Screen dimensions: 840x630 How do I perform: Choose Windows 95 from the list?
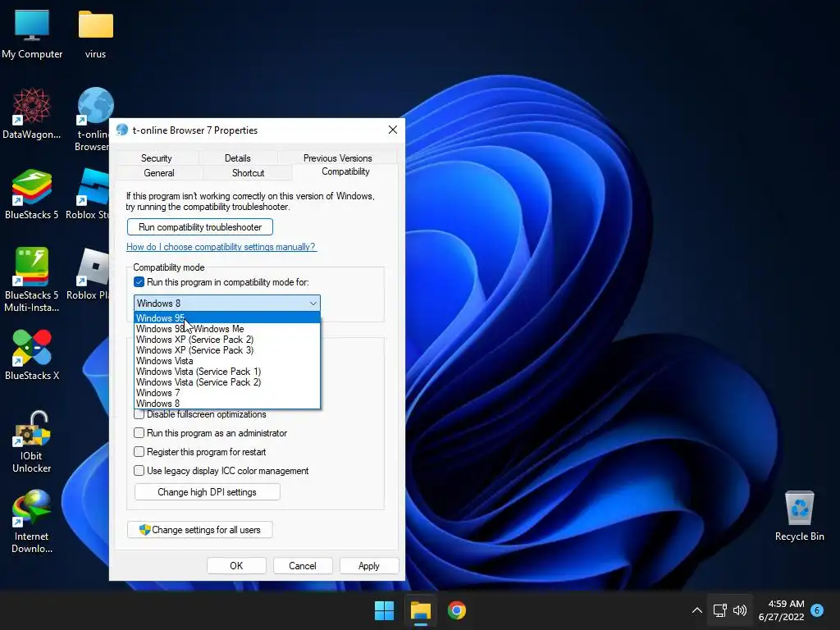(227, 317)
